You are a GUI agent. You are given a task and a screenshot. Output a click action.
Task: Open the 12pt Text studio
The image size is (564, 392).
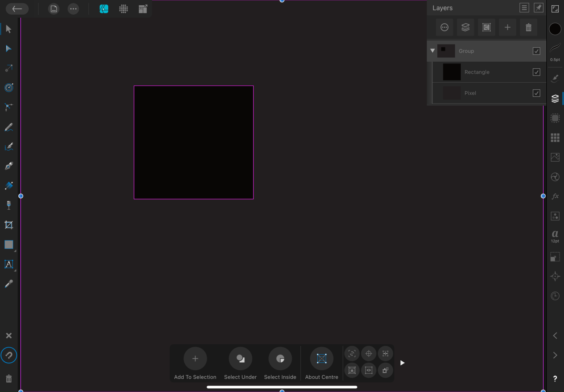click(555, 236)
